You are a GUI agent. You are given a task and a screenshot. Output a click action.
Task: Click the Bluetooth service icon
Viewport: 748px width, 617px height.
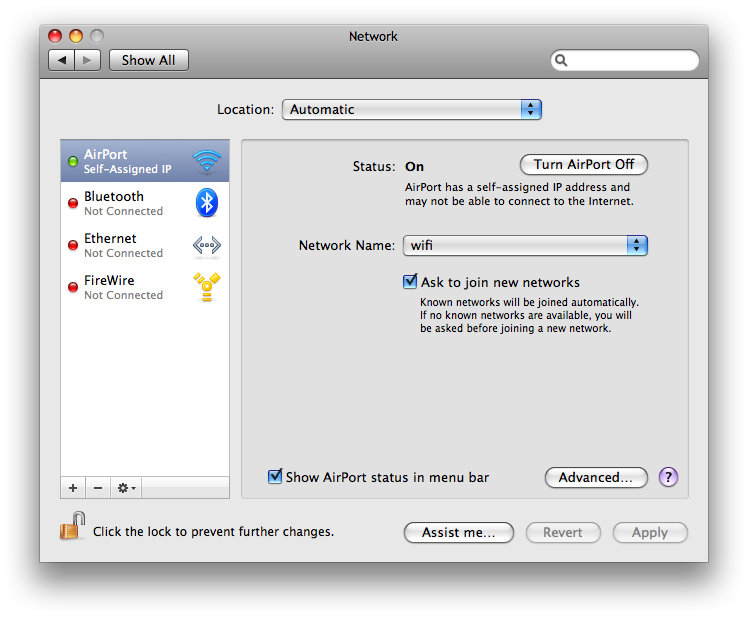pos(207,203)
